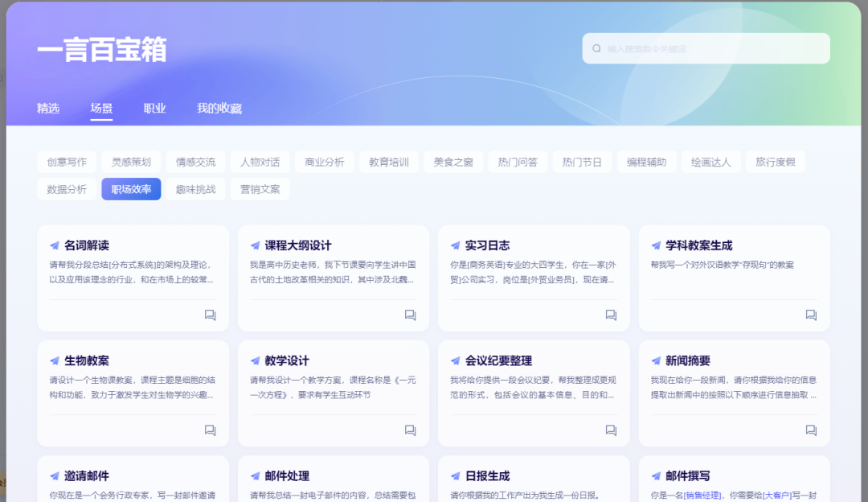Click the magnifier icon in the search bar
The width and height of the screenshot is (868, 502).
pyautogui.click(x=596, y=48)
